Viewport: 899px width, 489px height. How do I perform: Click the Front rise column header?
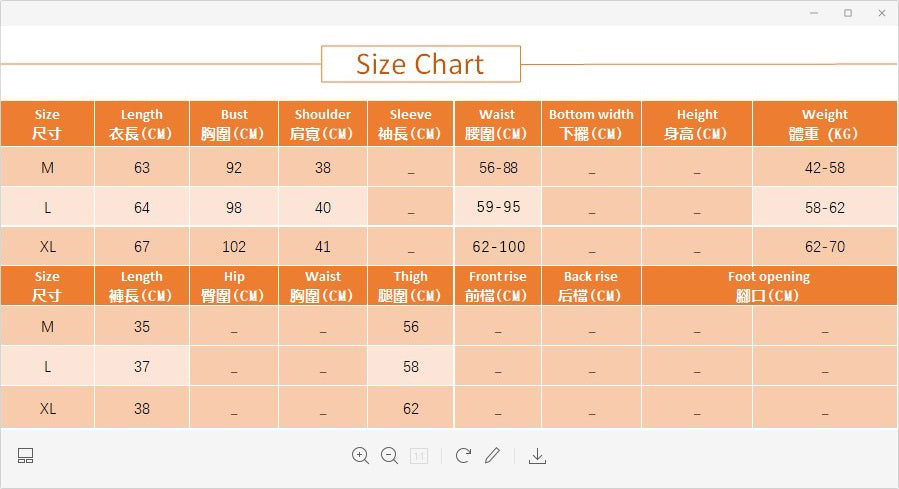point(497,286)
